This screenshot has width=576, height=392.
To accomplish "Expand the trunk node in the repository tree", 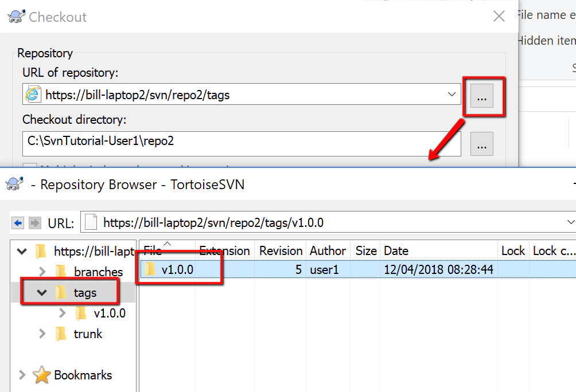I will [42, 334].
